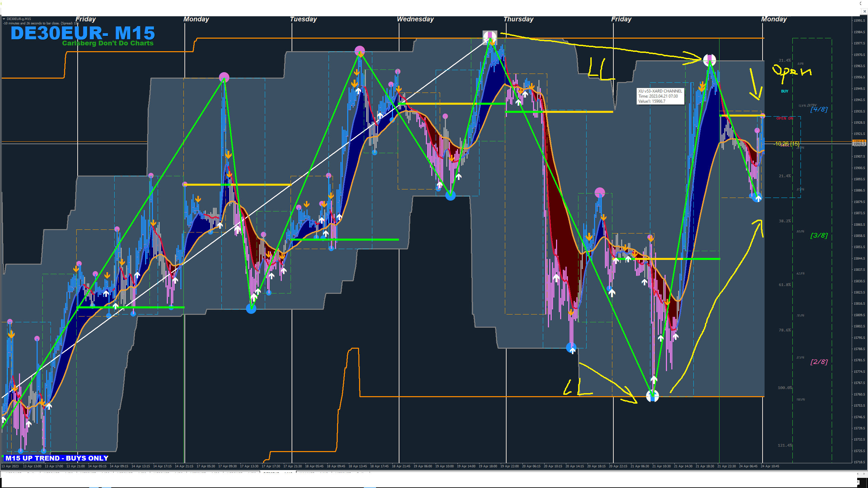This screenshot has width=868, height=488.
Task: Click the large pink dot at Monday's peak
Action: (224, 77)
